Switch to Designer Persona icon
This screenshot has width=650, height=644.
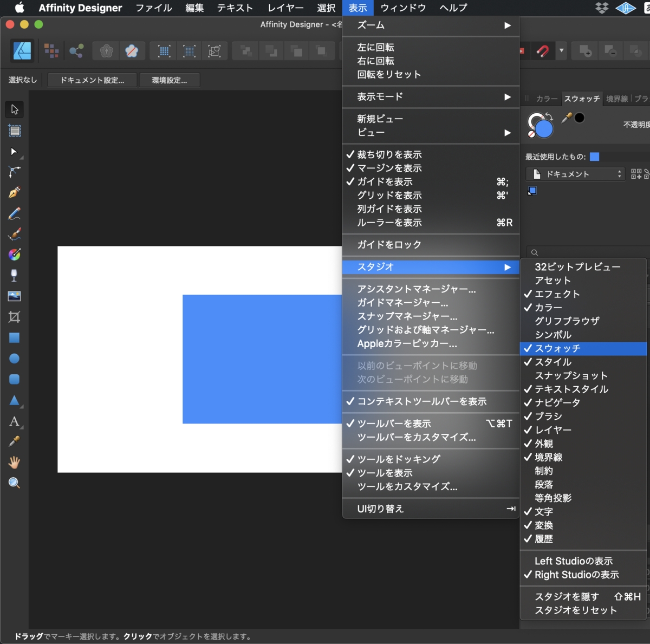[23, 51]
